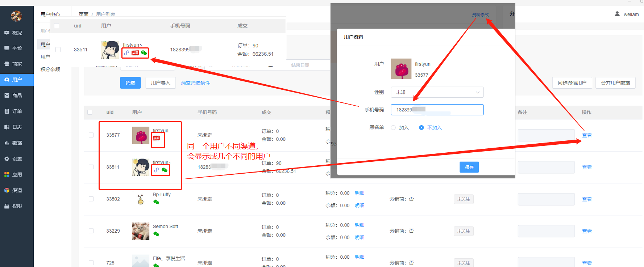
Task: Click the Bp-Luffy avatar thumbnail
Action: click(141, 199)
